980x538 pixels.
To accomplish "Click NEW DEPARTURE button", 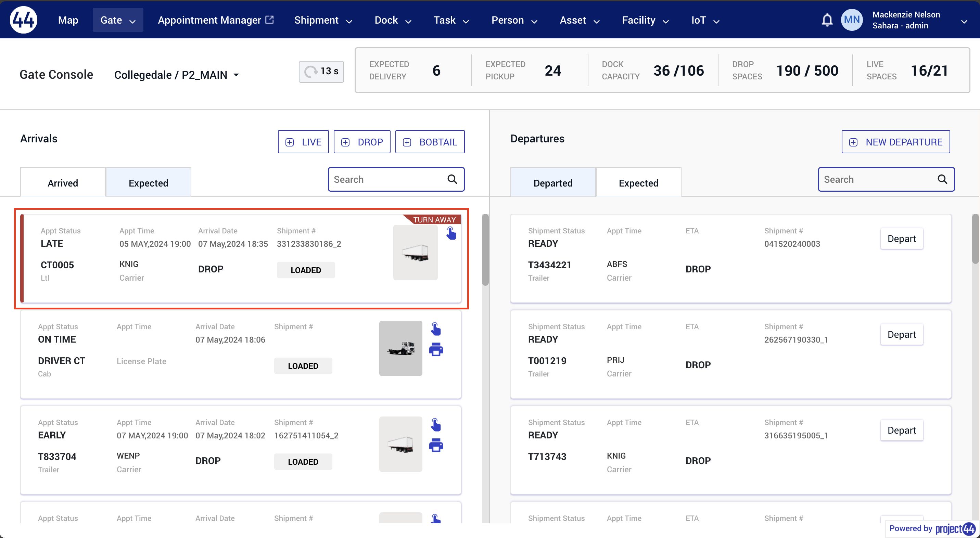I will (x=895, y=142).
